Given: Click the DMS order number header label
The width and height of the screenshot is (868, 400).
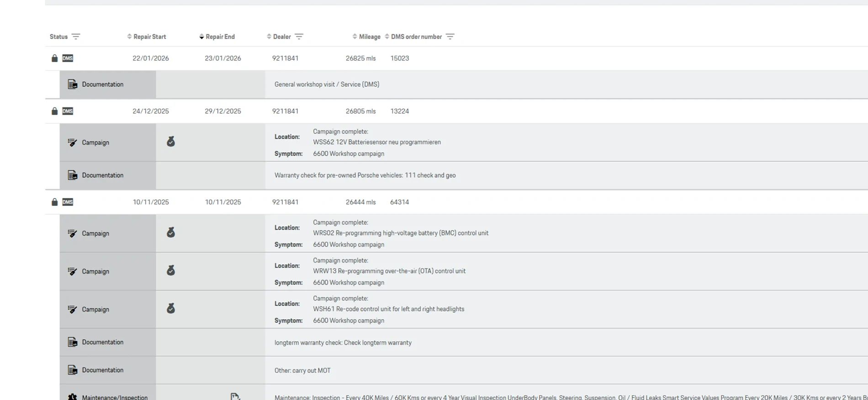Looking at the screenshot, I should point(416,37).
